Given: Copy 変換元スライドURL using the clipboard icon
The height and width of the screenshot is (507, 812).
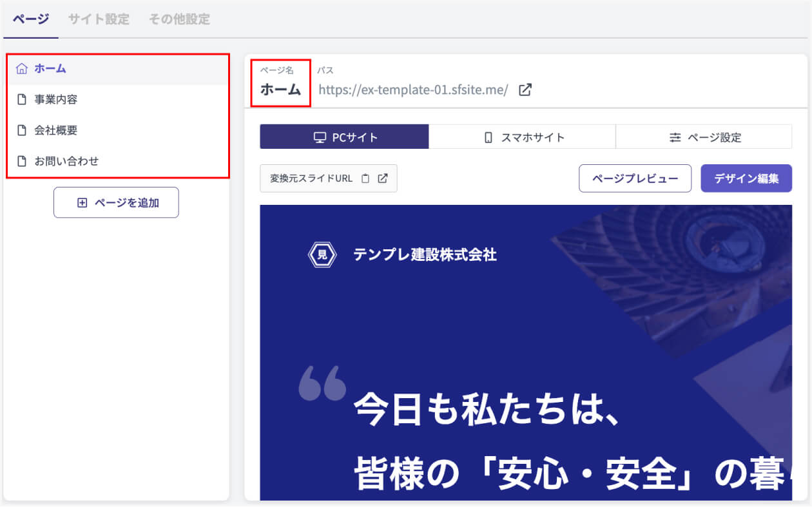Looking at the screenshot, I should coord(365,178).
